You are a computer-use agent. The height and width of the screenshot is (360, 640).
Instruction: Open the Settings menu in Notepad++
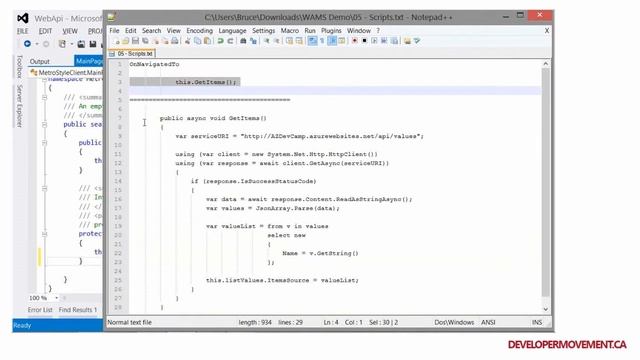coord(263,31)
